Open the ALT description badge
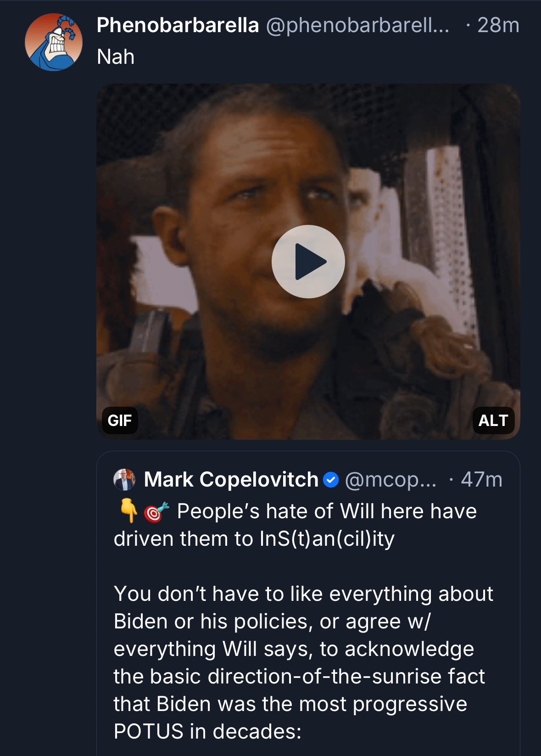Image resolution: width=541 pixels, height=756 pixels. 493,420
